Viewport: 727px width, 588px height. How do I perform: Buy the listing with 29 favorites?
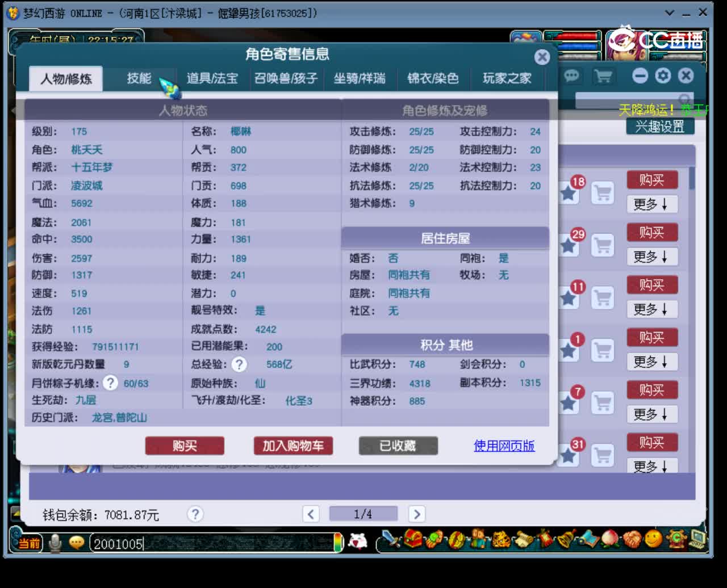pos(652,233)
